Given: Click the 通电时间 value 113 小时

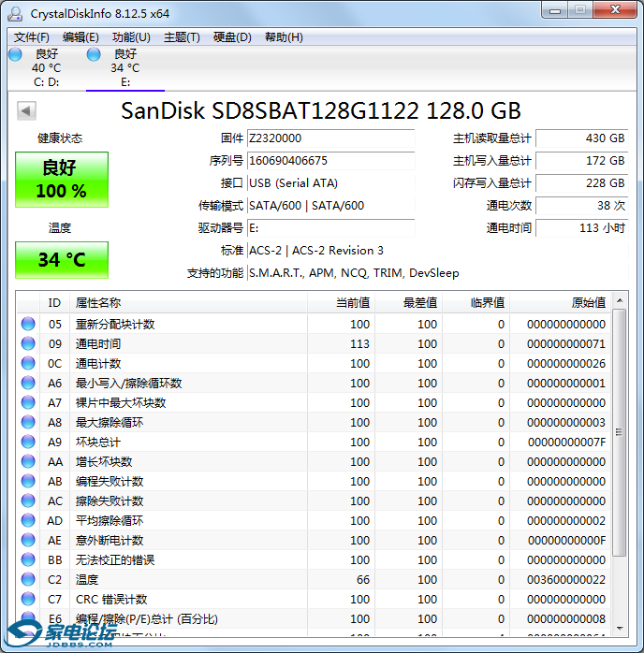Looking at the screenshot, I should point(582,228).
